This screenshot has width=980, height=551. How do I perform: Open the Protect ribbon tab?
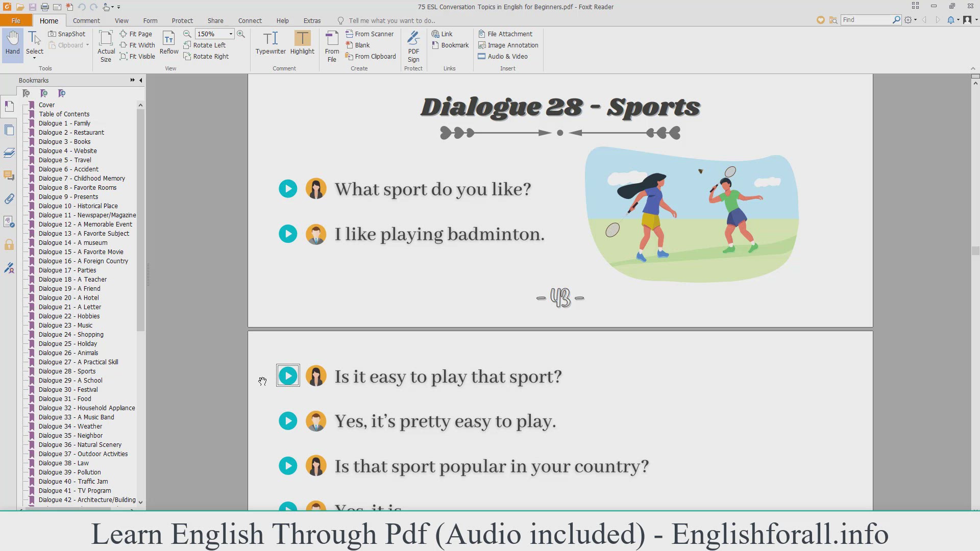click(x=182, y=20)
